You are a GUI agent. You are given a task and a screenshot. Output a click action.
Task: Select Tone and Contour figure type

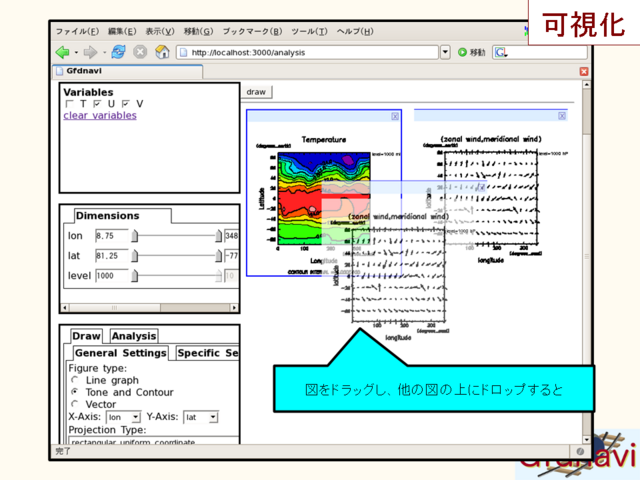(75, 392)
